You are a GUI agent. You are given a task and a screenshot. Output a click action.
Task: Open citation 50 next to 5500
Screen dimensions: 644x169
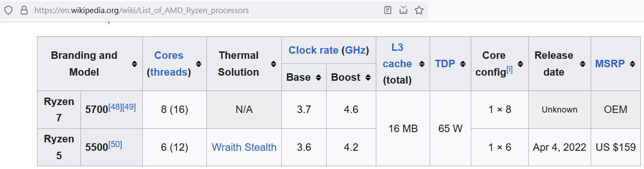(x=115, y=145)
